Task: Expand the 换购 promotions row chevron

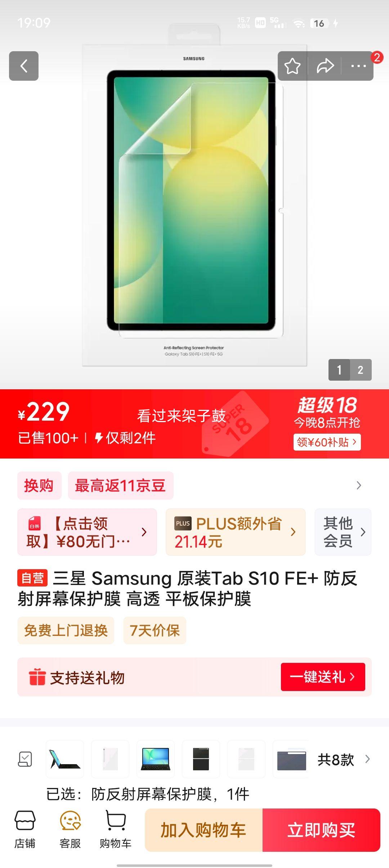Action: (x=359, y=486)
